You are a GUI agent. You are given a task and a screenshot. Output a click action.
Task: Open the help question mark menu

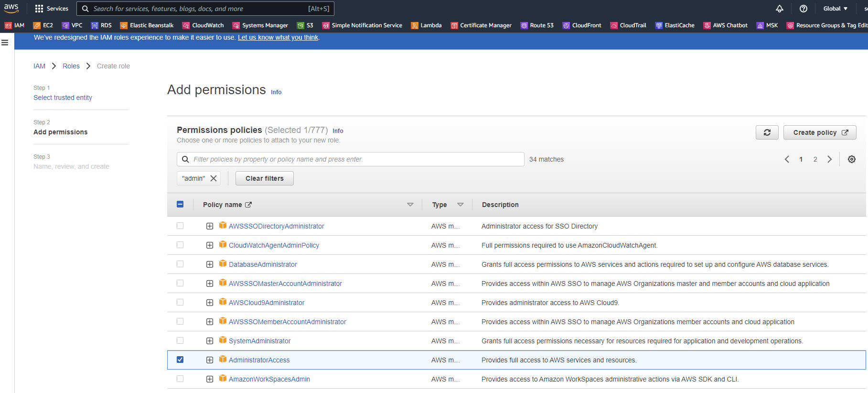(x=804, y=9)
